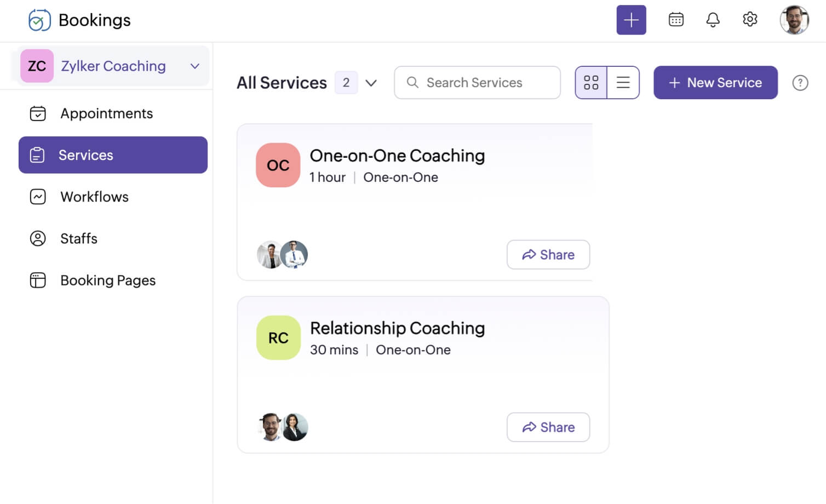
Task: Create a New Service
Action: (715, 82)
